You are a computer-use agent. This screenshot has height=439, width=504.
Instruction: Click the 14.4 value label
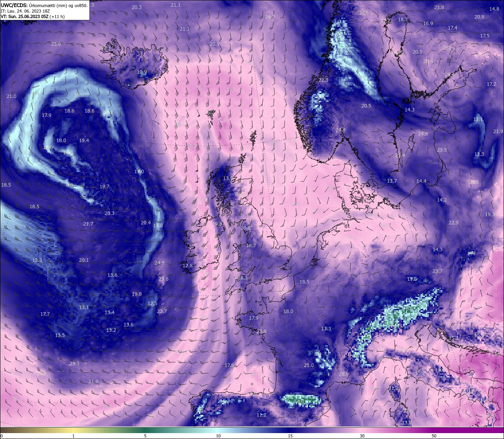pyautogui.click(x=421, y=181)
